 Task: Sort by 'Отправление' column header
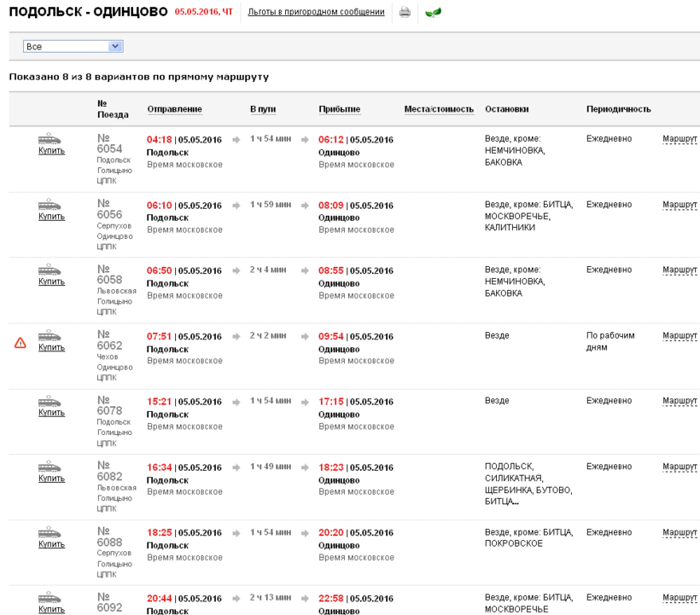[174, 109]
